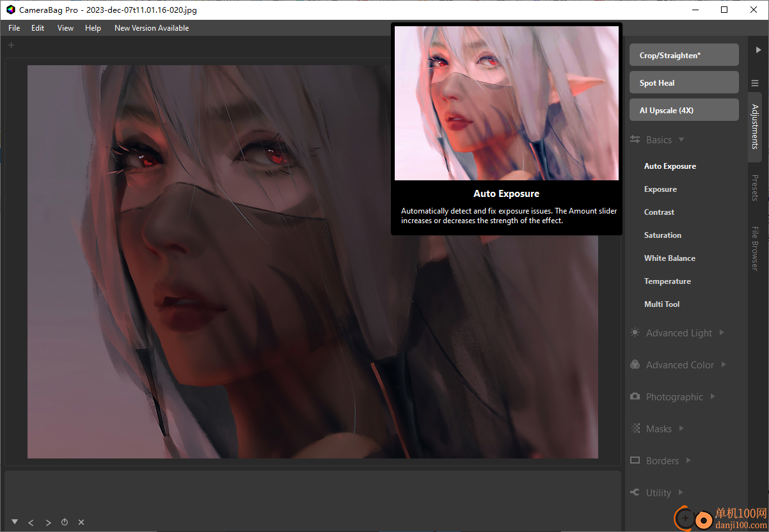Add the Saturation adjustment
This screenshot has height=532, width=769.
(663, 235)
